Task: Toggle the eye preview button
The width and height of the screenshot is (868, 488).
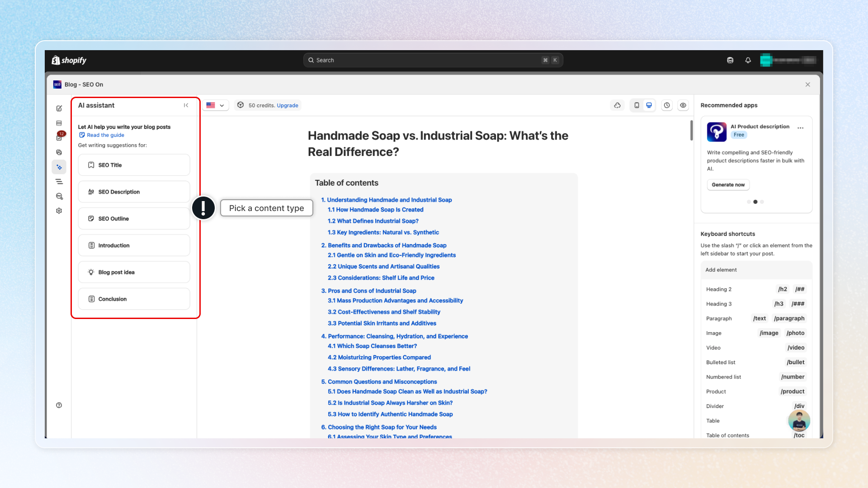Action: tap(683, 105)
